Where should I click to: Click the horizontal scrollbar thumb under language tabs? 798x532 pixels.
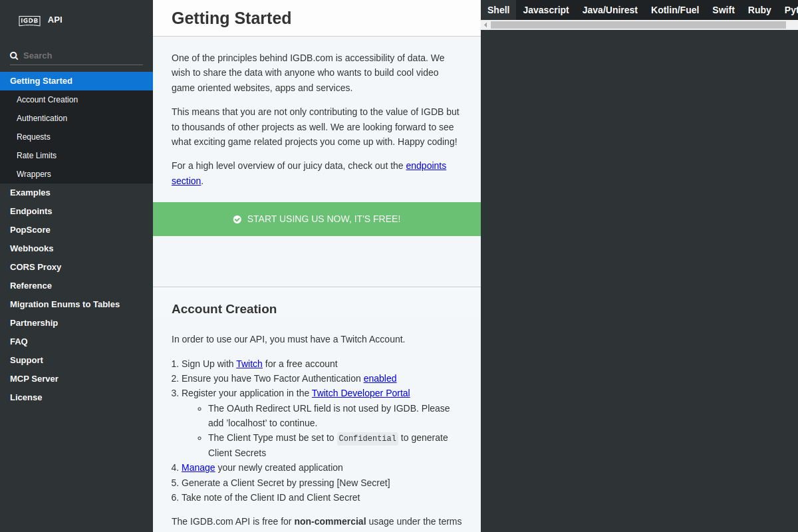click(638, 25)
